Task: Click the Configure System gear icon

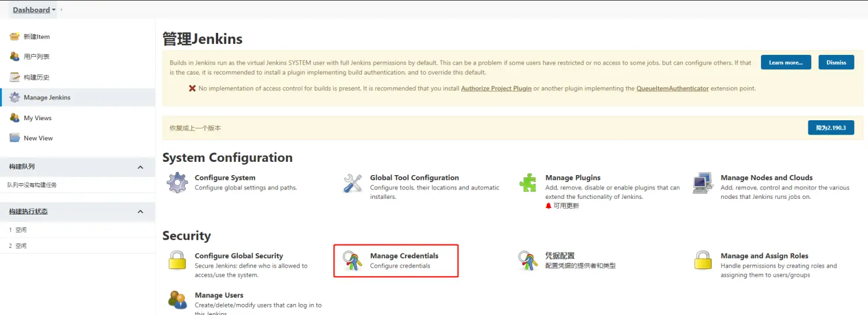Action: [x=177, y=183]
